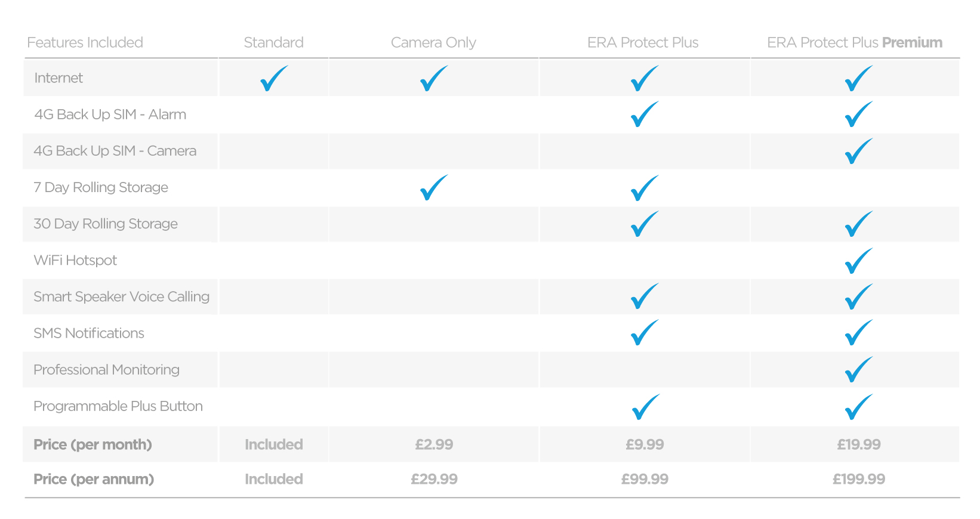Image resolution: width=980 pixels, height=519 pixels.
Task: Click the £2.99 monthly price
Action: 434,444
